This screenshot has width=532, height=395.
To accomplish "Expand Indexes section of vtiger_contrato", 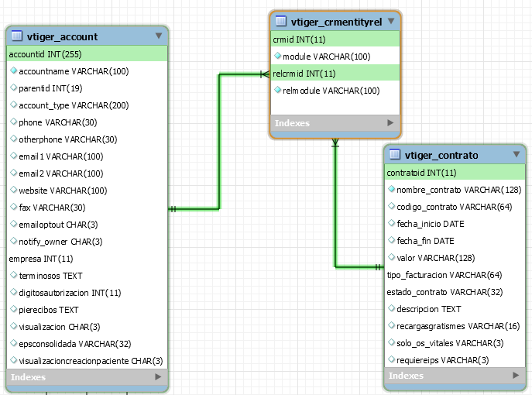I will [516, 376].
